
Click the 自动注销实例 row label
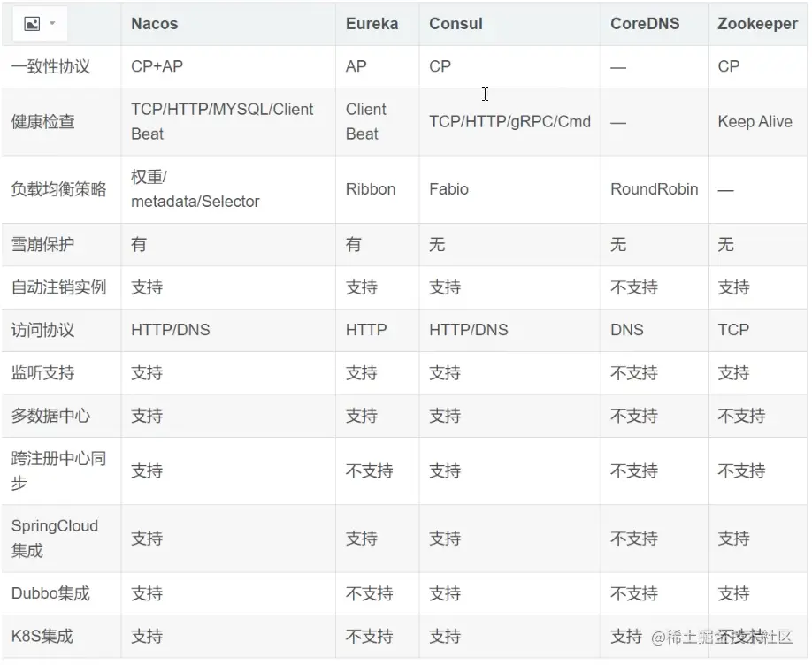pyautogui.click(x=58, y=287)
